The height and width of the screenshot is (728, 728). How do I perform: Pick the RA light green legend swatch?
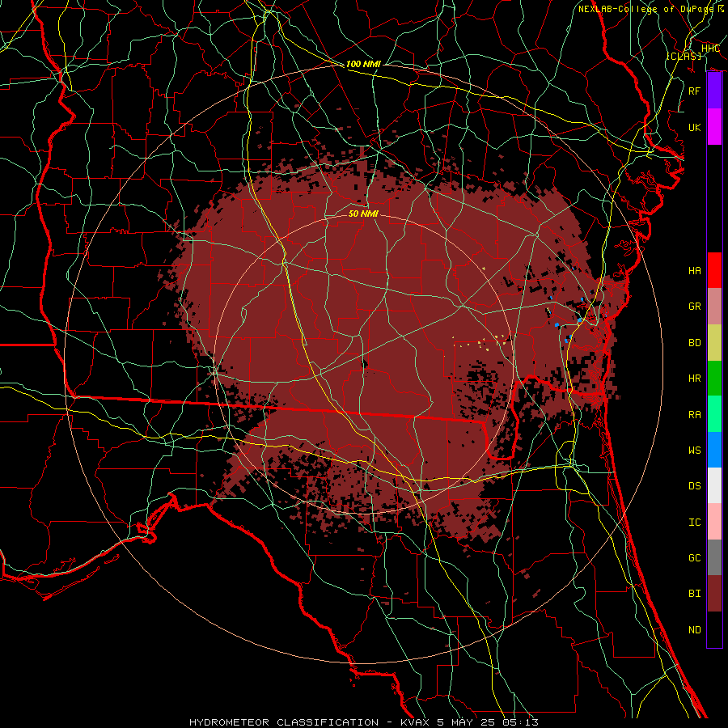point(714,414)
